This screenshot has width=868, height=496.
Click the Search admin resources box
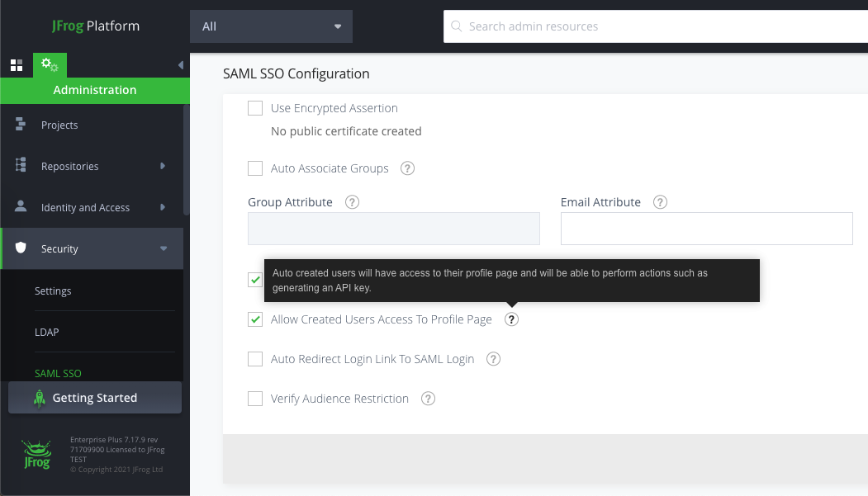point(652,26)
